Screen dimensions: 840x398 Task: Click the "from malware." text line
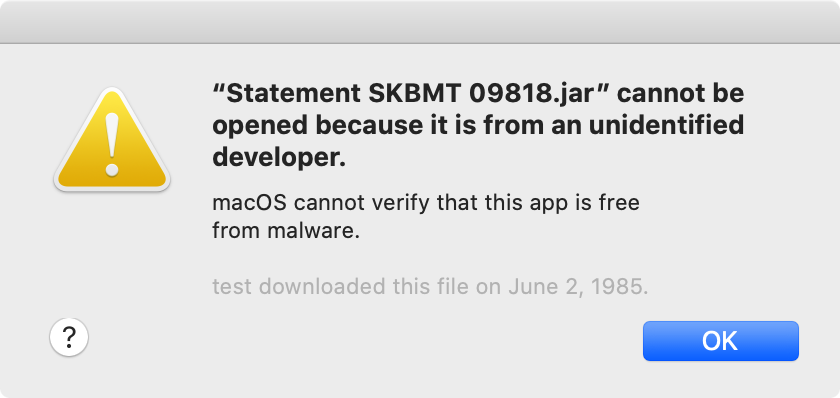click(x=286, y=231)
